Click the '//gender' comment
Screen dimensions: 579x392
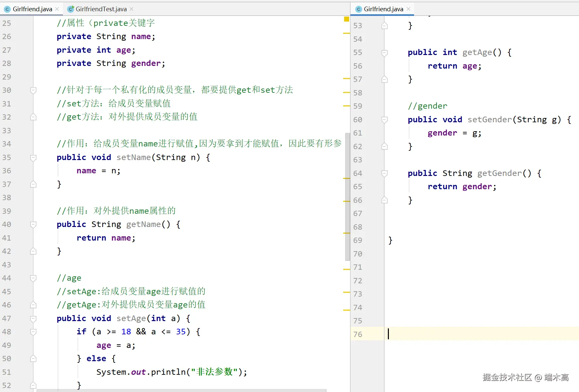point(428,106)
